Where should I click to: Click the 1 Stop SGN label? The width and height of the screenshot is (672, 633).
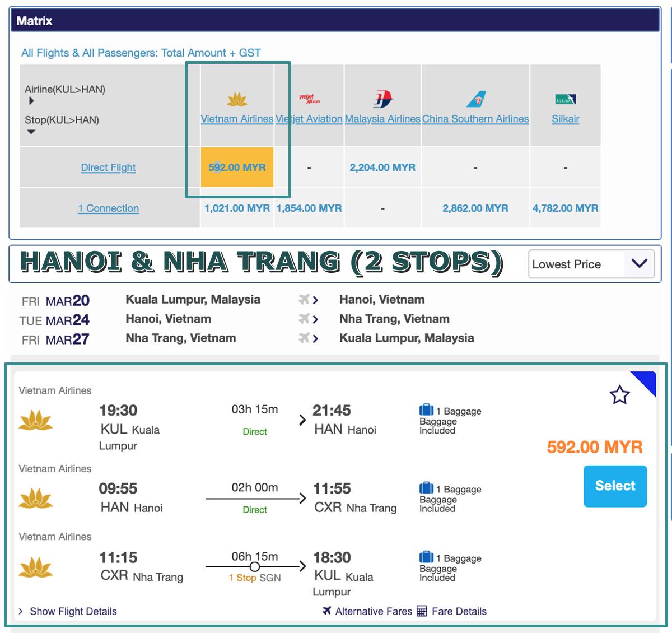tap(255, 578)
